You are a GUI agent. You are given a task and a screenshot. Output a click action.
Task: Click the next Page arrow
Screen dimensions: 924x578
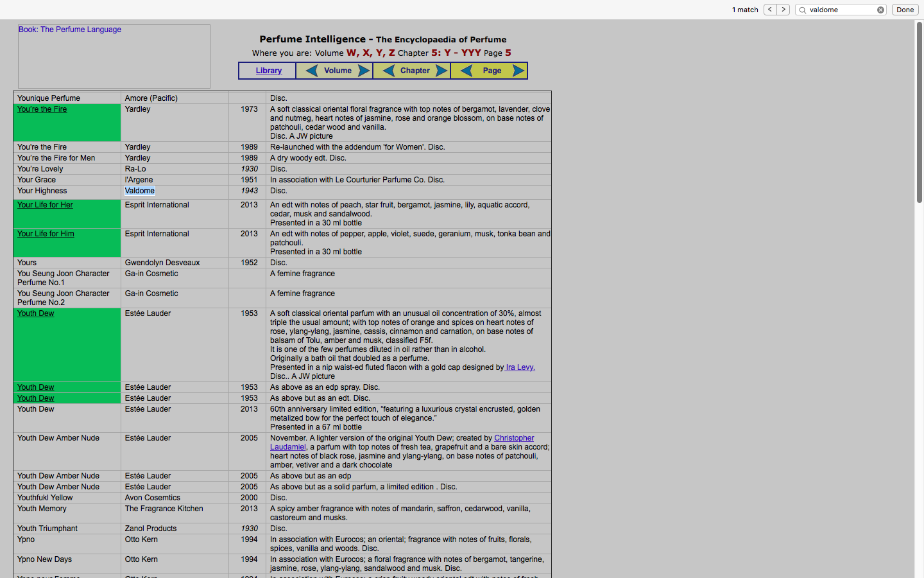[518, 71]
